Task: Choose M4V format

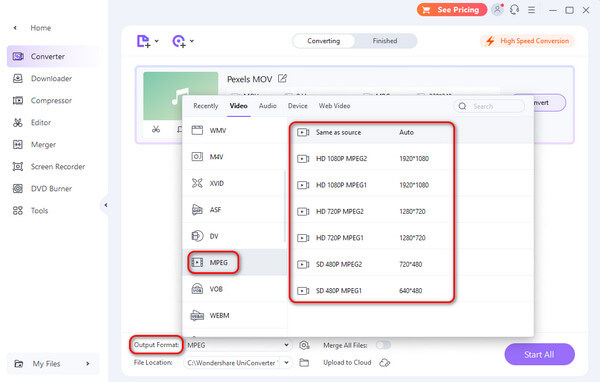Action: (234, 157)
